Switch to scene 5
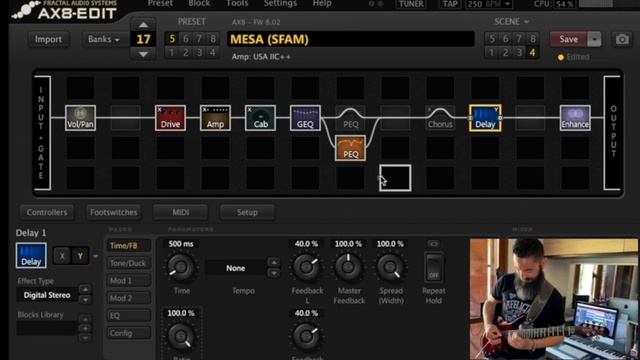 (x=491, y=39)
